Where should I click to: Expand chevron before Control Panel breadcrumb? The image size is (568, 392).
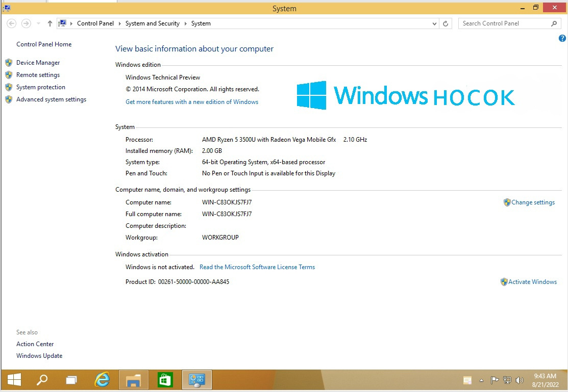pos(71,23)
